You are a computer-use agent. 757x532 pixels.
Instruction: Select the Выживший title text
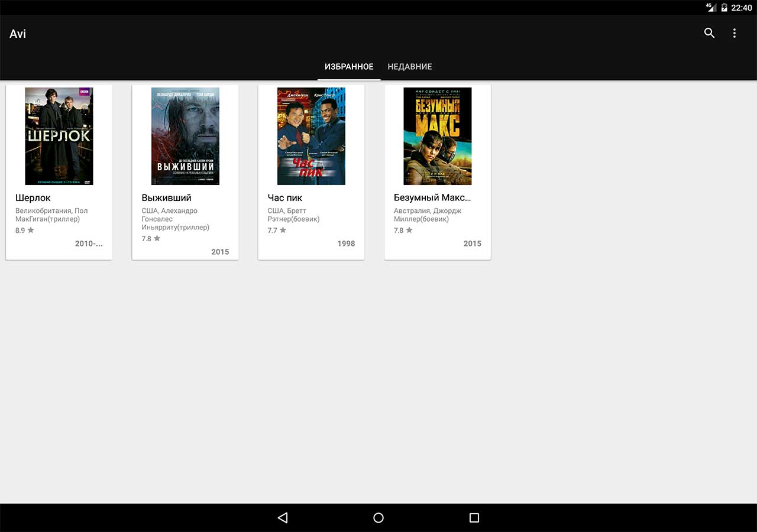(167, 197)
